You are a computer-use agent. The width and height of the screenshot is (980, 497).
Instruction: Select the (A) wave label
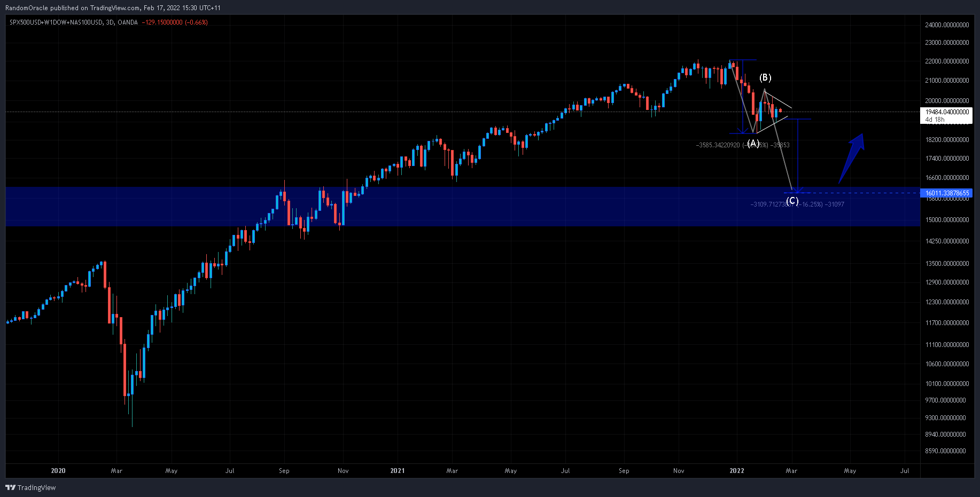753,143
